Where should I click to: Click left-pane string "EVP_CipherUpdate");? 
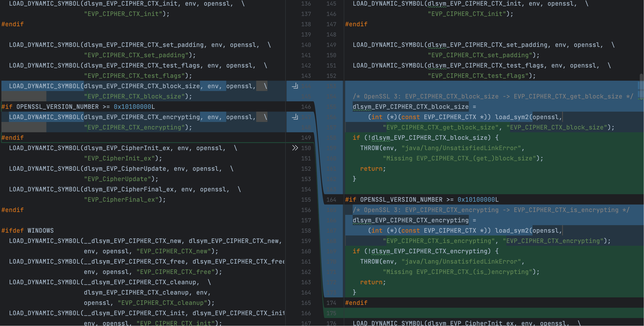tap(121, 179)
